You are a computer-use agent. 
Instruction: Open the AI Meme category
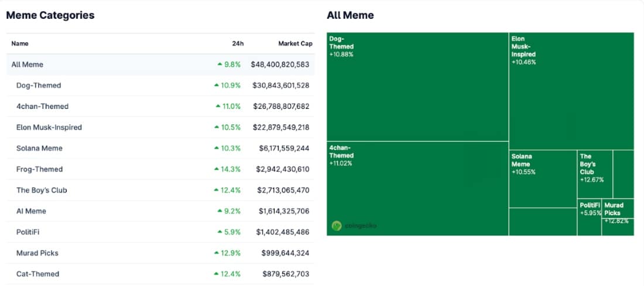(31, 211)
